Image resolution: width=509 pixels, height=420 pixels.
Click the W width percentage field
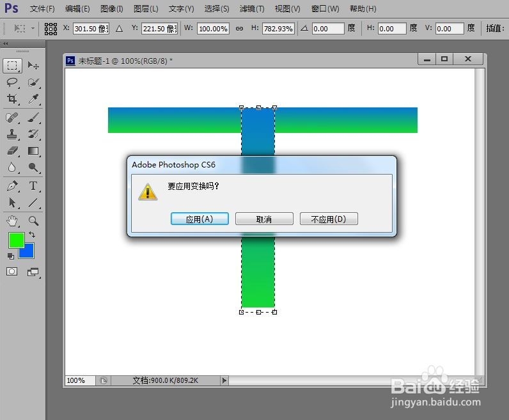point(213,29)
